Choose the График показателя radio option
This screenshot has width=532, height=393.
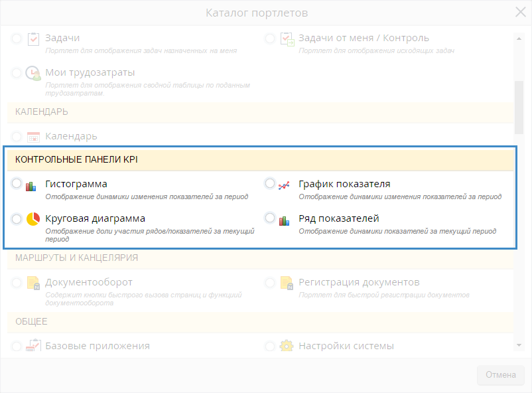[269, 184]
